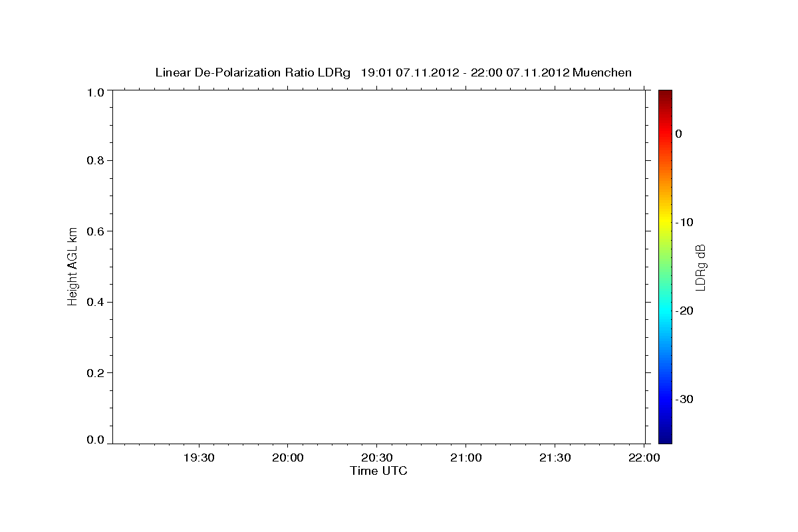Click the green section of the colorbar
The image size is (798, 532).
pyautogui.click(x=665, y=266)
